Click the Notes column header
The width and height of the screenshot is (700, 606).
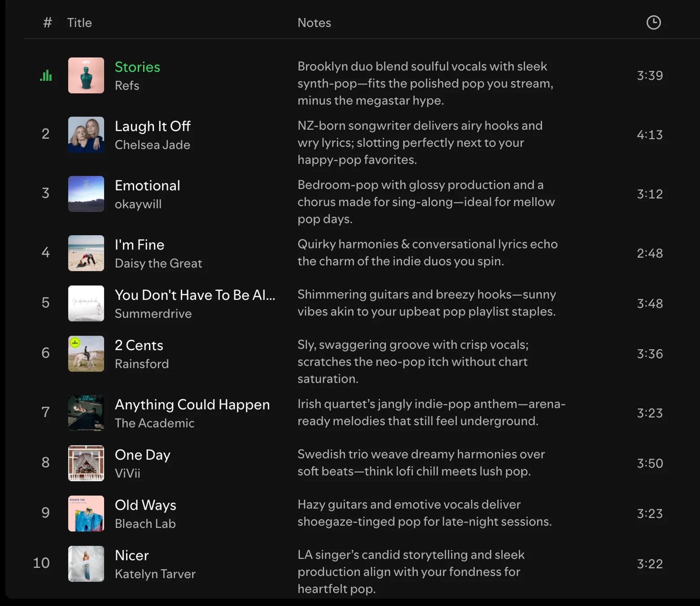(x=314, y=22)
